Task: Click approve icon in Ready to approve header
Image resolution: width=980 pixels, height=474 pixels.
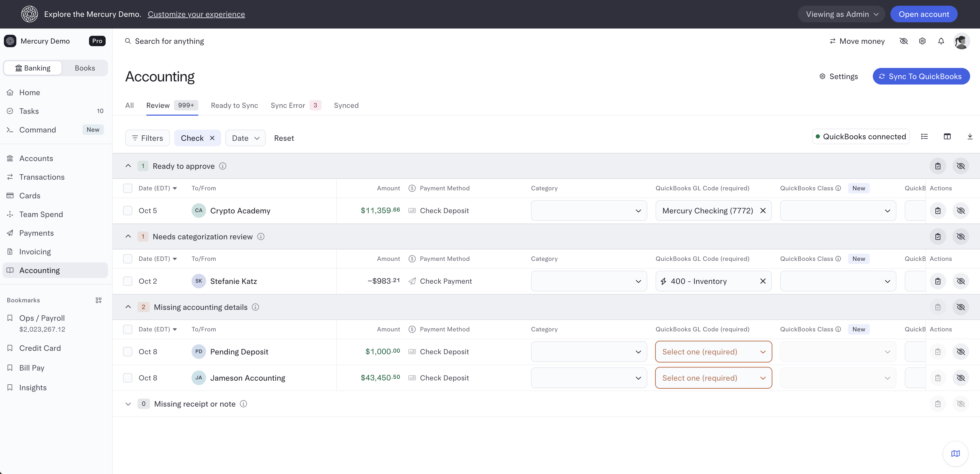Action: (x=938, y=166)
